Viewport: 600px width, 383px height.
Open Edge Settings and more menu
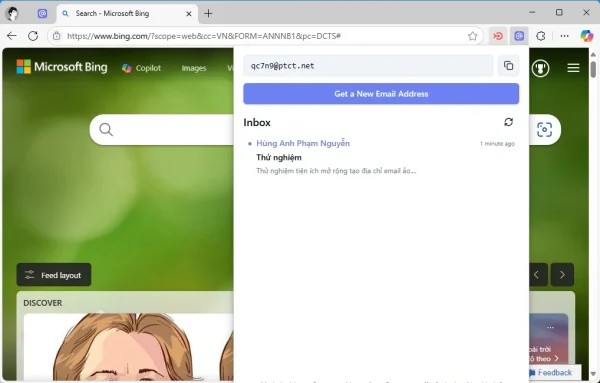tap(564, 36)
